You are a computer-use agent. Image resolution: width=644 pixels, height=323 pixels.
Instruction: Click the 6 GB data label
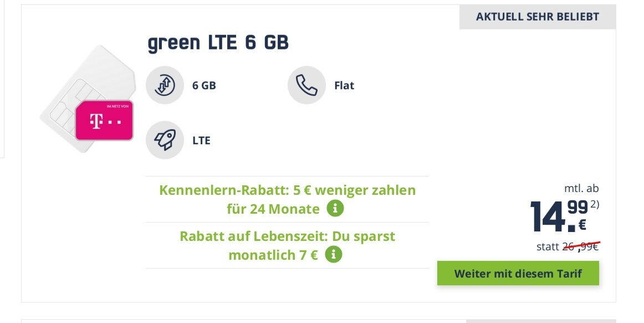tap(204, 85)
